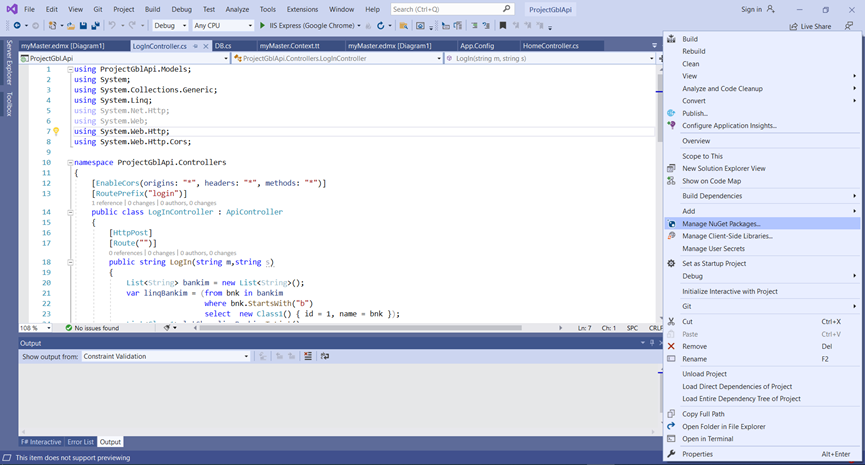Click Sign in at top right

pyautogui.click(x=751, y=9)
